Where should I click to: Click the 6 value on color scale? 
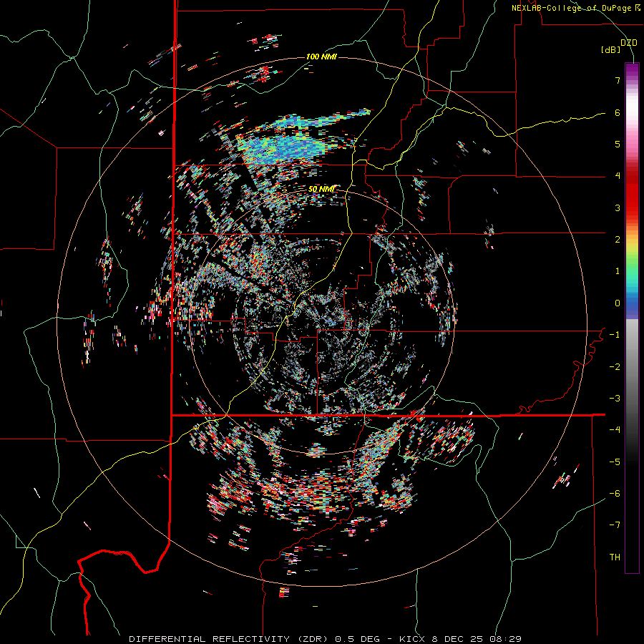[618, 112]
